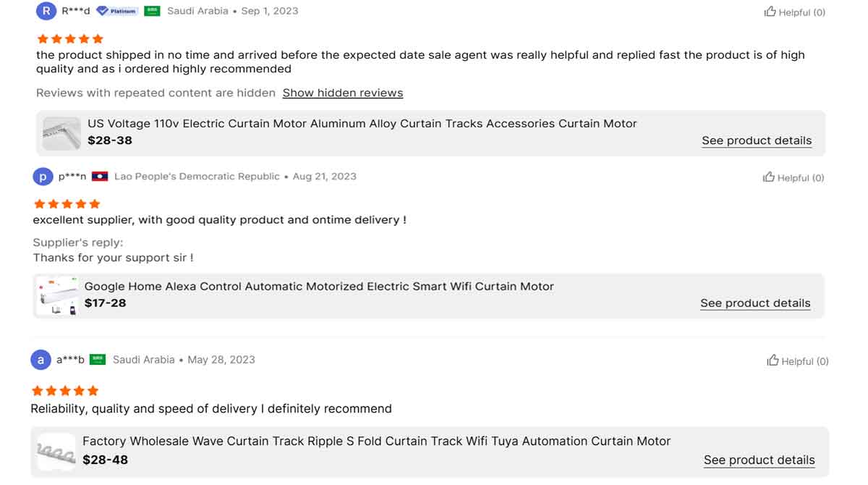Viewport: 868px width, 485px height.
Task: See product details for US Voltage 110v motor
Action: (757, 140)
